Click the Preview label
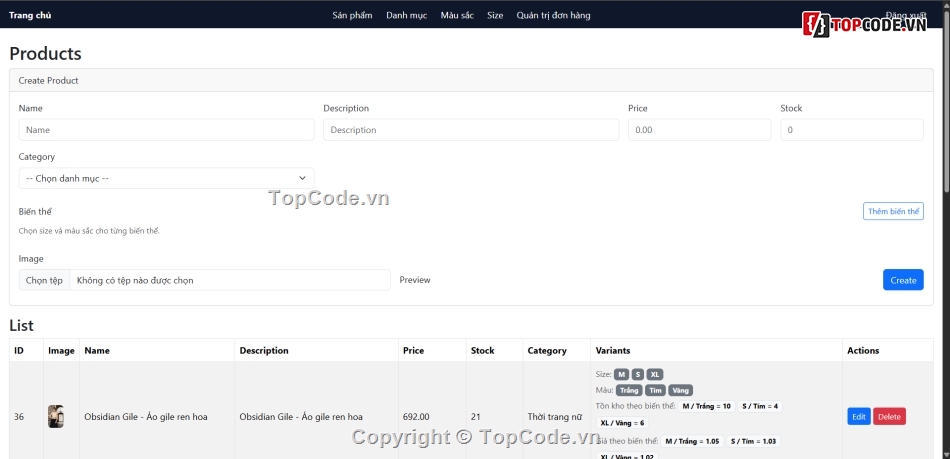 point(415,280)
